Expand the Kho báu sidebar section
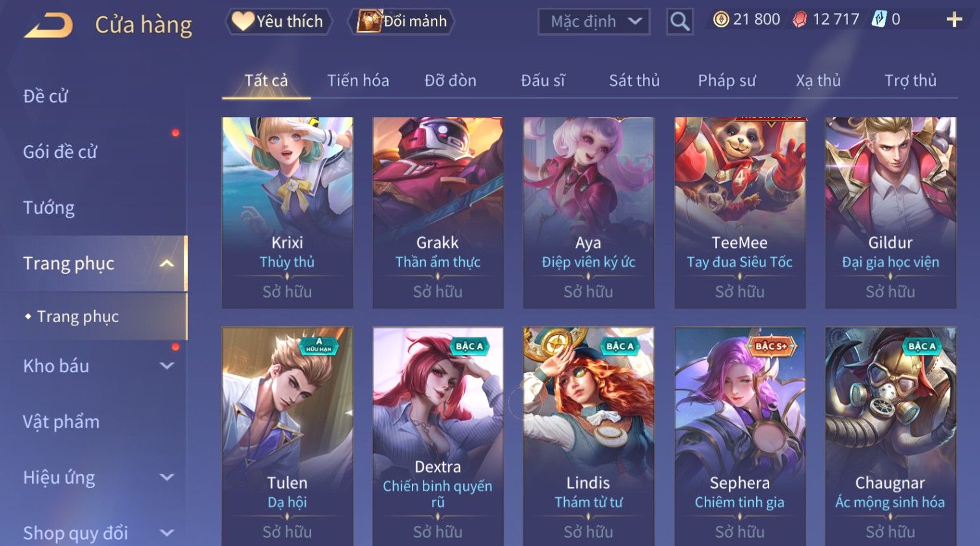The image size is (980, 546). 167,366
